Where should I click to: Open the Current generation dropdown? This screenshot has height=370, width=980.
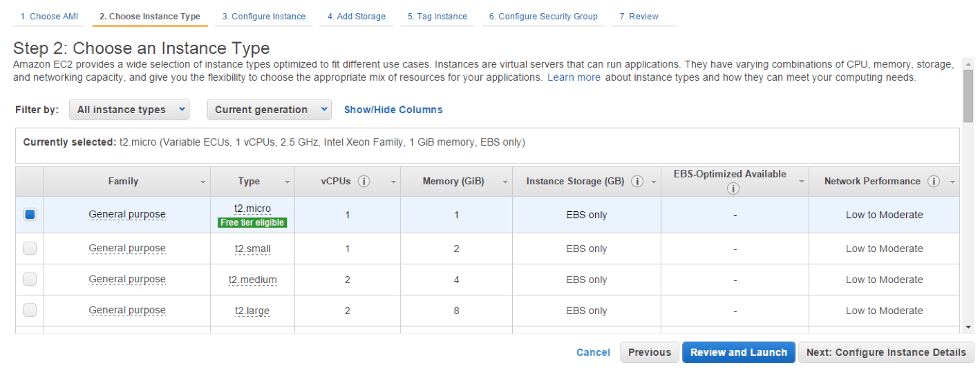point(269,110)
